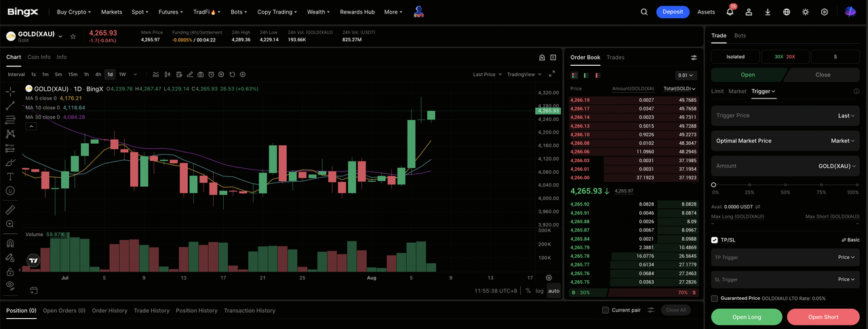Open the Last Price dropdown above chart
868x329 pixels.
coord(488,75)
